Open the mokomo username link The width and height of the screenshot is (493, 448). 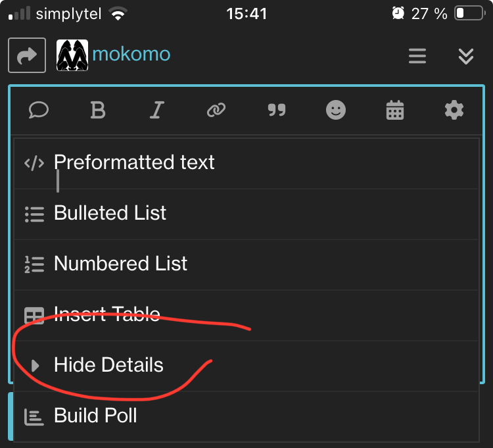click(131, 54)
